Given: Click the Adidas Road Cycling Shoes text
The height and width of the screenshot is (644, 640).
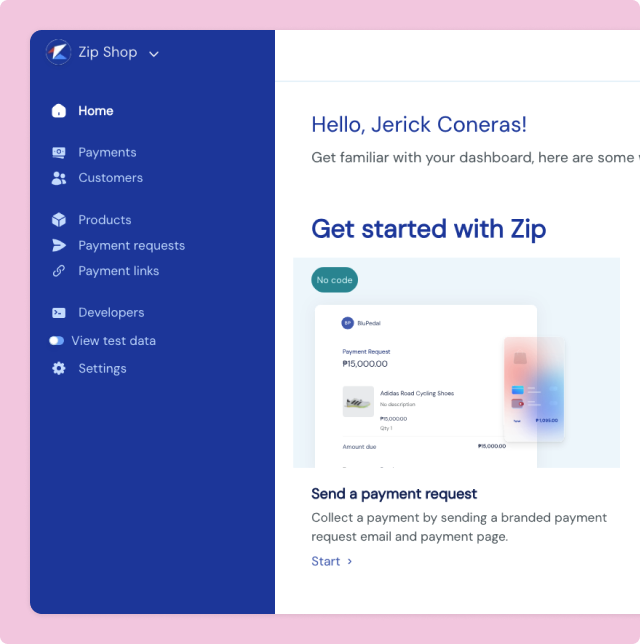Looking at the screenshot, I should (417, 393).
